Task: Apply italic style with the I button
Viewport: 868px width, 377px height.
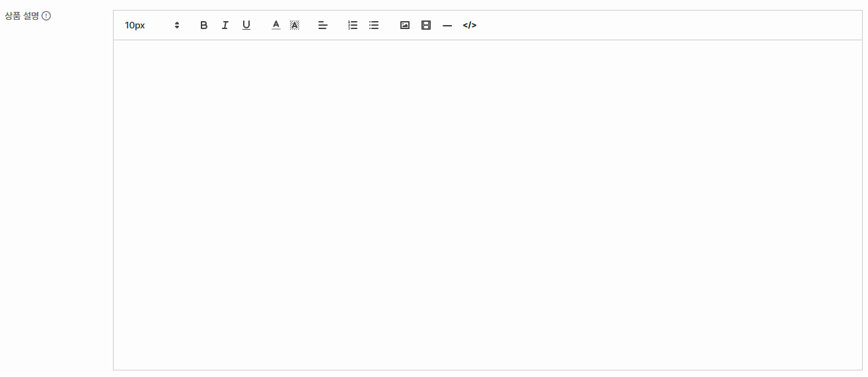Action: point(225,25)
